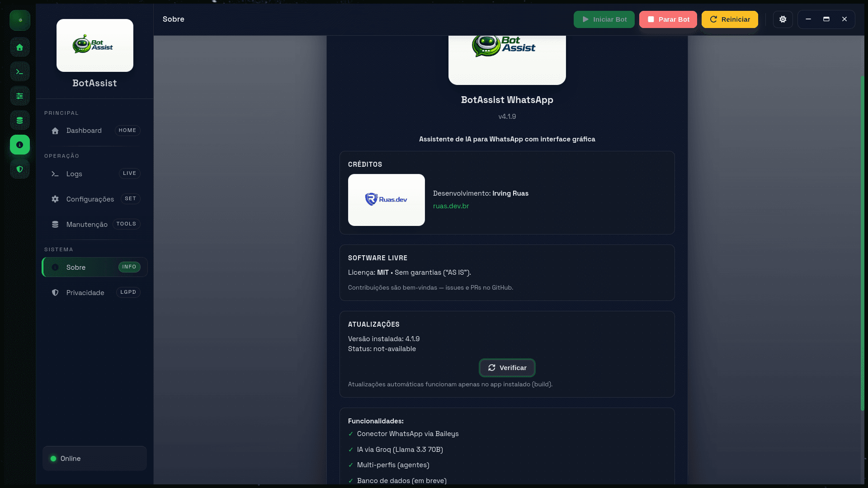The image size is (868, 488).
Task: Click the Ruas.dev logo thumbnail
Action: [x=386, y=200]
